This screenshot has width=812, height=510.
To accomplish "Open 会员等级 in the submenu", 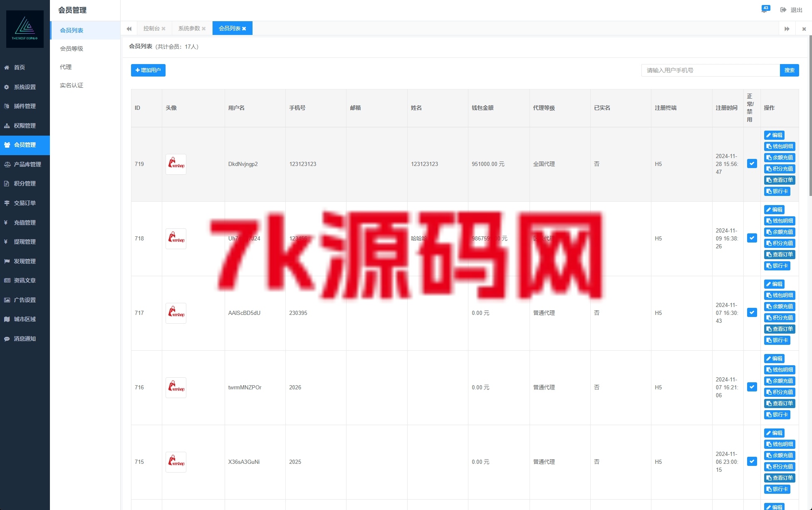I will (85, 49).
